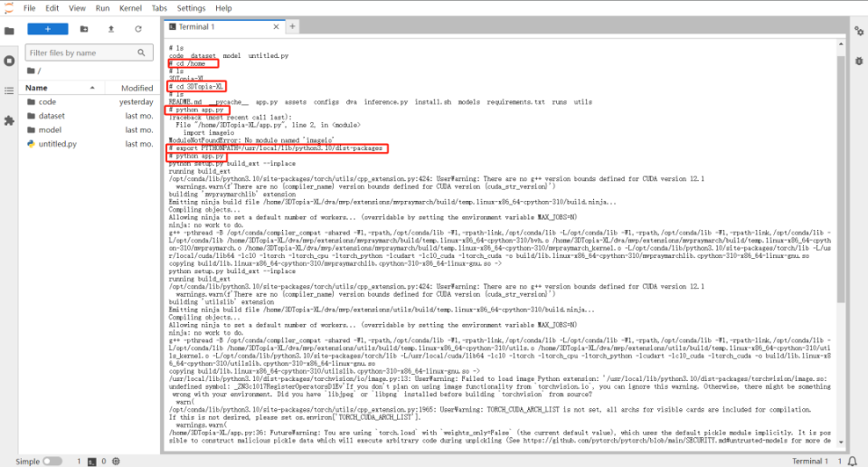Click the Jupyter logo icon

8,8
